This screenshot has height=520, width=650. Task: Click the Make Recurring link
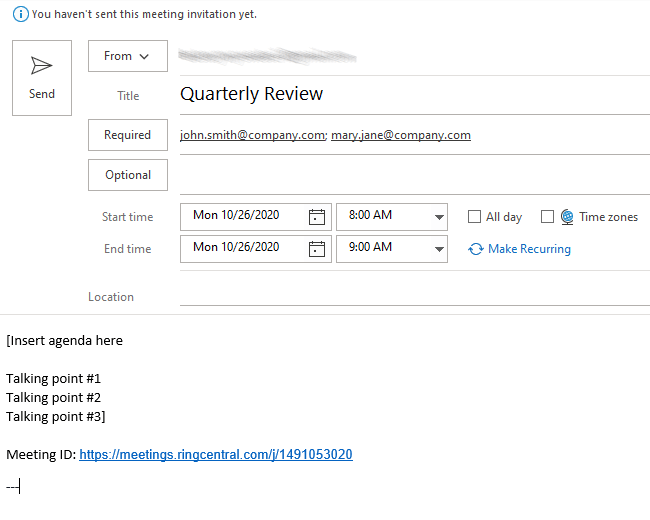tap(529, 249)
